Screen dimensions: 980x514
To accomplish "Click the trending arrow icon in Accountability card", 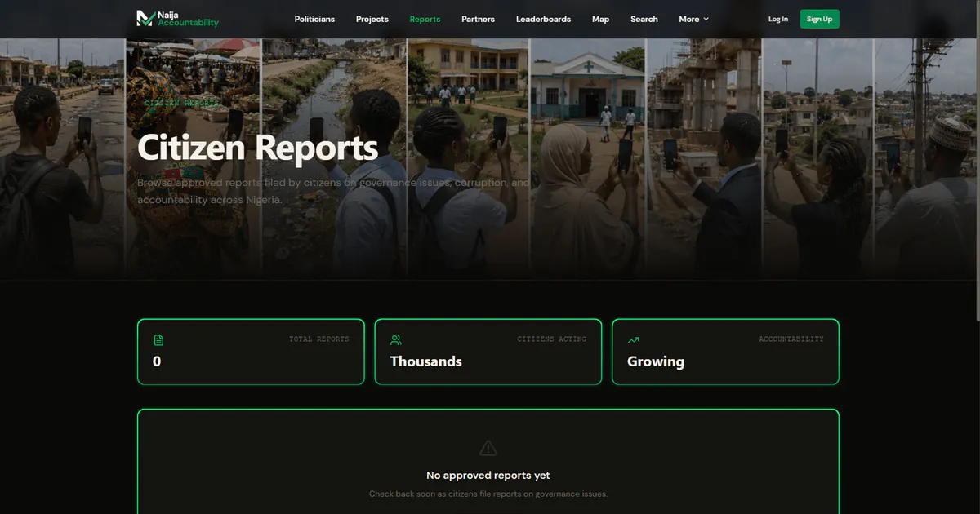I will coord(633,340).
